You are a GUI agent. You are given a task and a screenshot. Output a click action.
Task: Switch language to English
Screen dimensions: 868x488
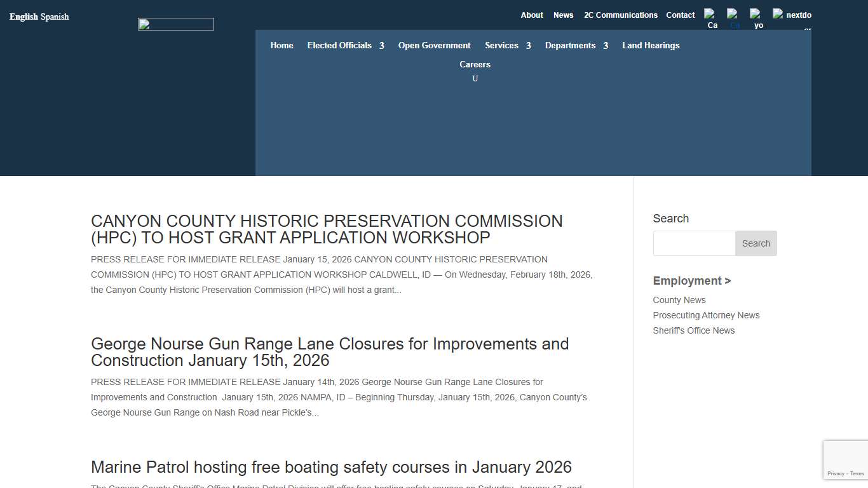24,17
